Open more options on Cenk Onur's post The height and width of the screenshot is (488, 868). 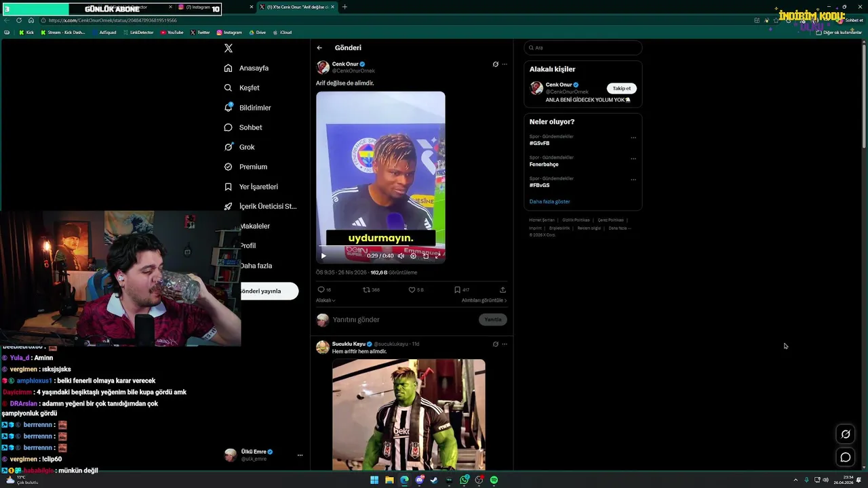(505, 64)
